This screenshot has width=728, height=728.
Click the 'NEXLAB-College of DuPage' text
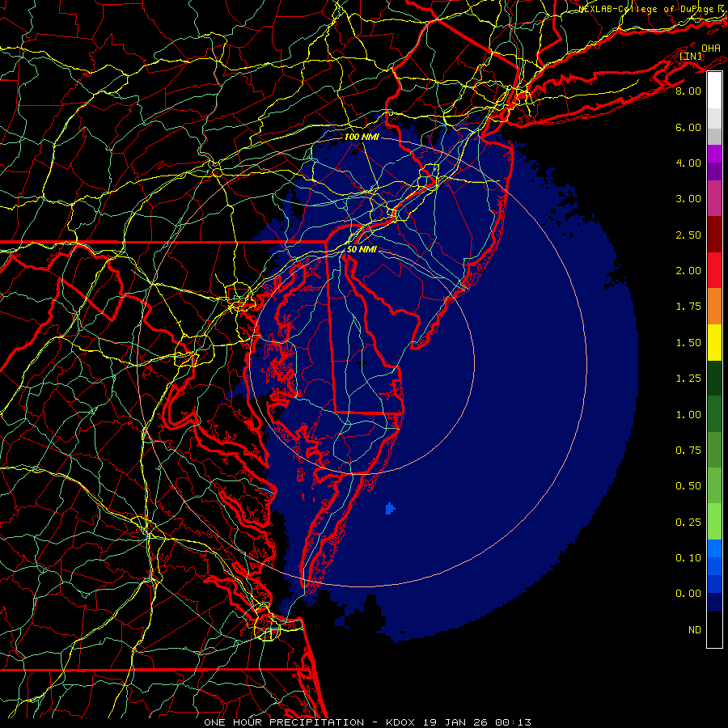647,9
